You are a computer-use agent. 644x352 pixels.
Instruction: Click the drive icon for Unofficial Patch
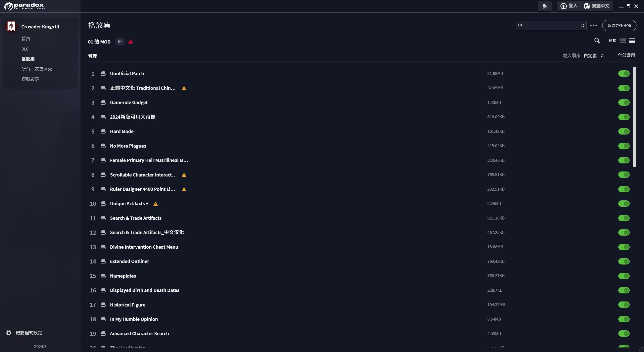(x=103, y=73)
